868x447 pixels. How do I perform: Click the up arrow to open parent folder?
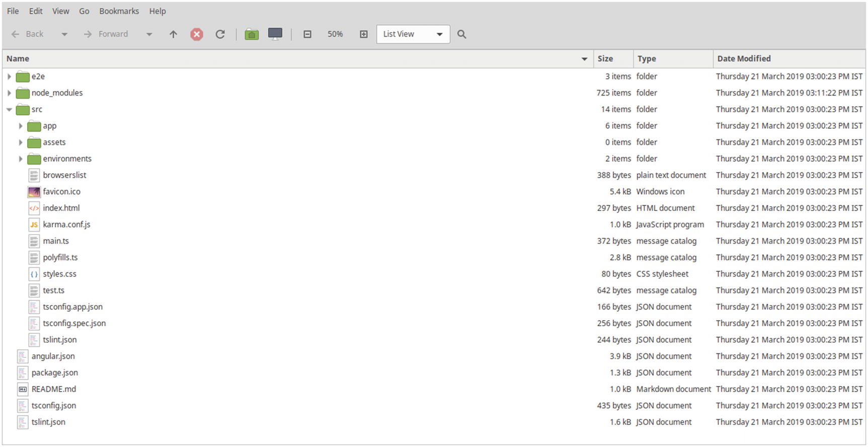[x=173, y=34]
